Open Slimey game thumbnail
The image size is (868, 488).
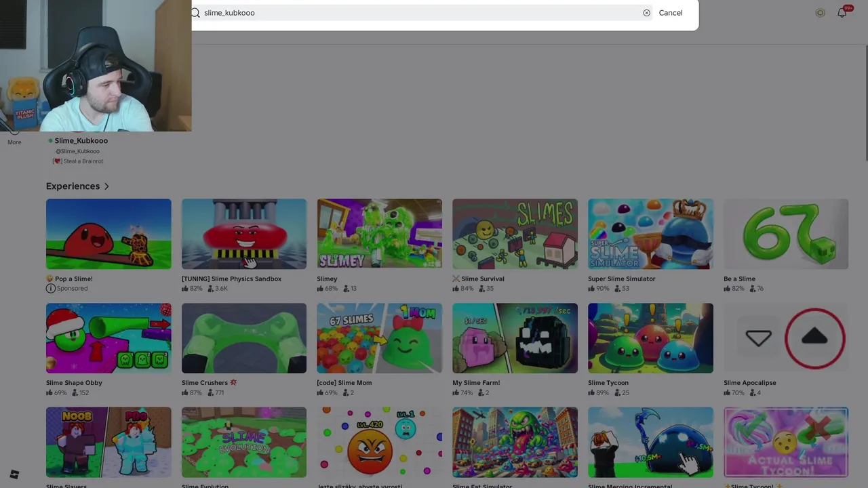coord(379,234)
